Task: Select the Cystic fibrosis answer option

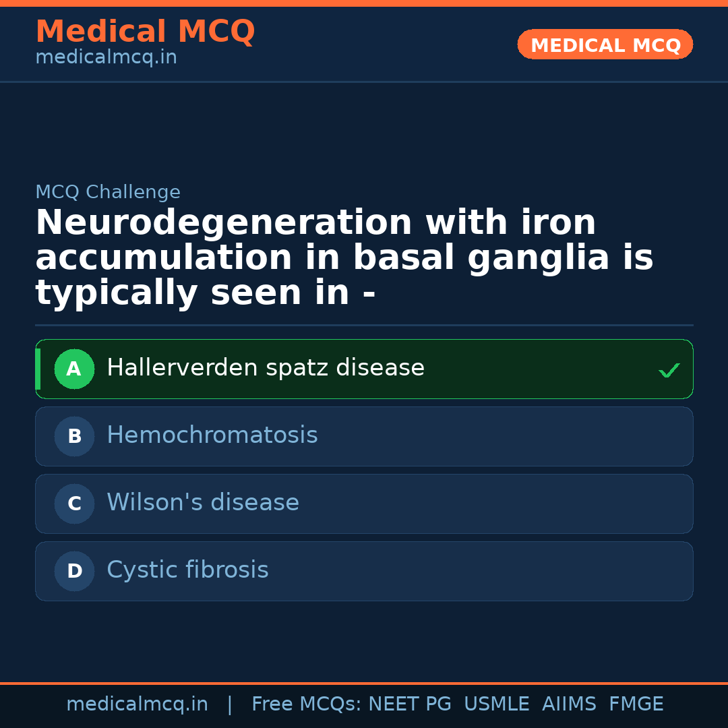Action: (187, 570)
